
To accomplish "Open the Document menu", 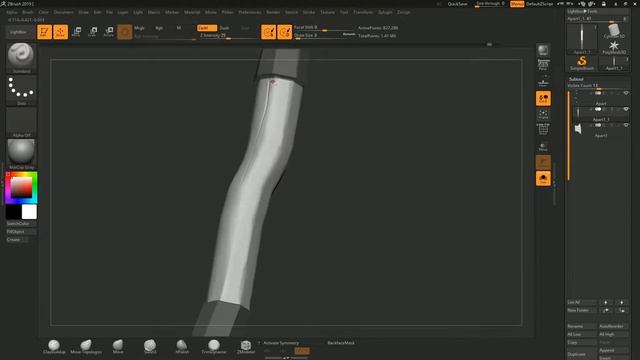I will click(x=64, y=12).
